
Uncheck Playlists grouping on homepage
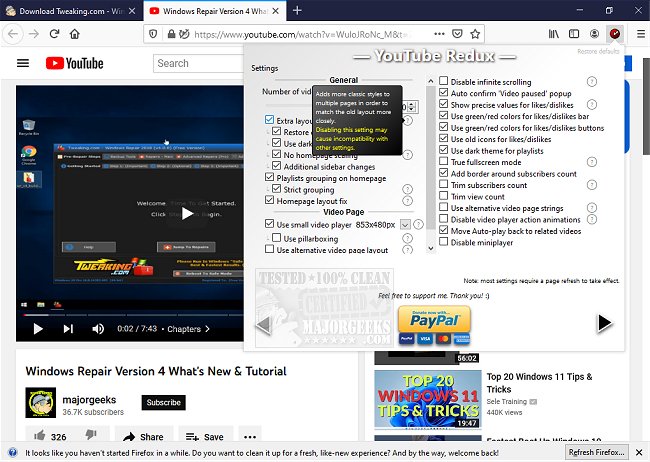(x=269, y=178)
